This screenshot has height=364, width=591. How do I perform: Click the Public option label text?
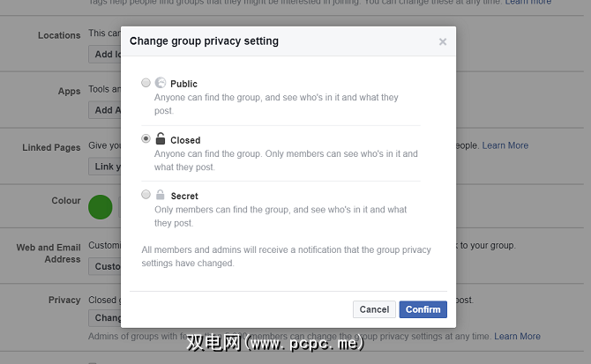[183, 84]
